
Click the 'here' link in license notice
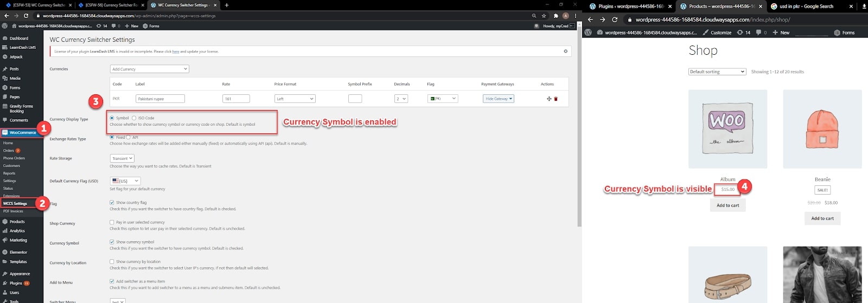(x=176, y=51)
